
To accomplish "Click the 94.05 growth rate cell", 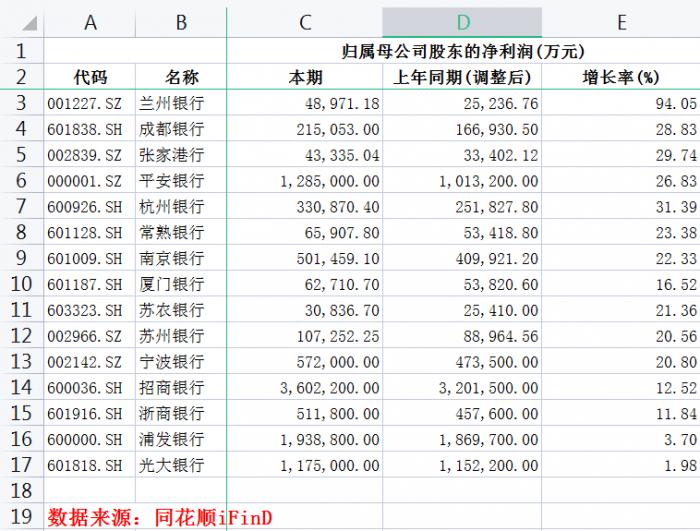I will 621,103.
